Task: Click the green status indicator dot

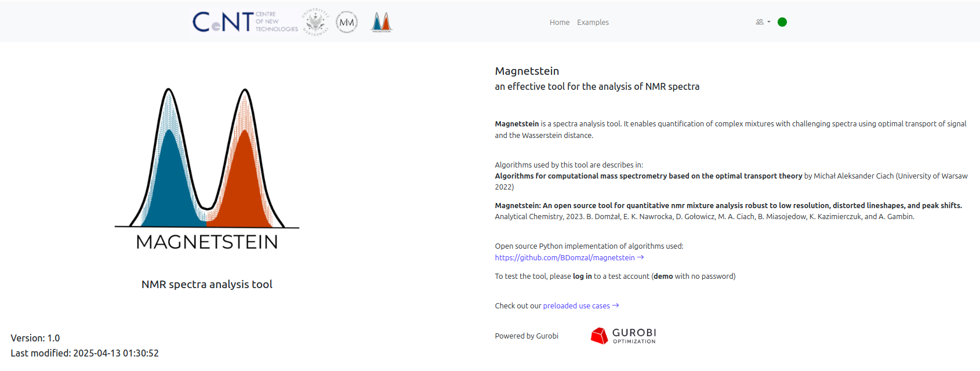Action: (x=782, y=22)
